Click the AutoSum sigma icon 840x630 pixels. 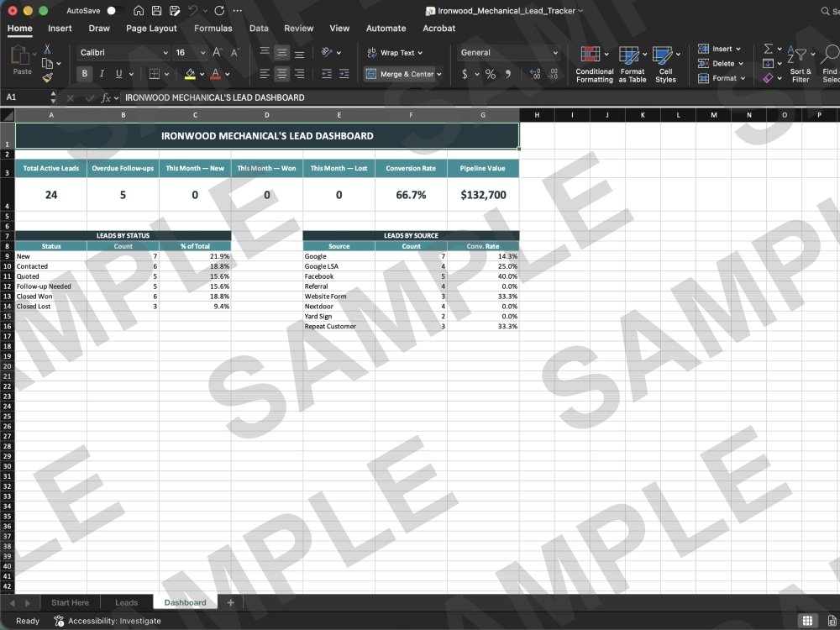point(769,49)
